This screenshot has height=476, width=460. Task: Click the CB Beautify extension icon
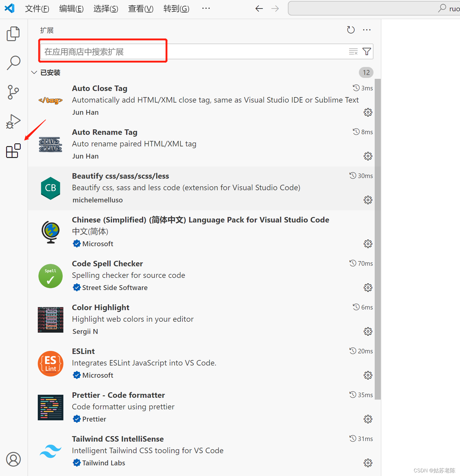click(51, 188)
